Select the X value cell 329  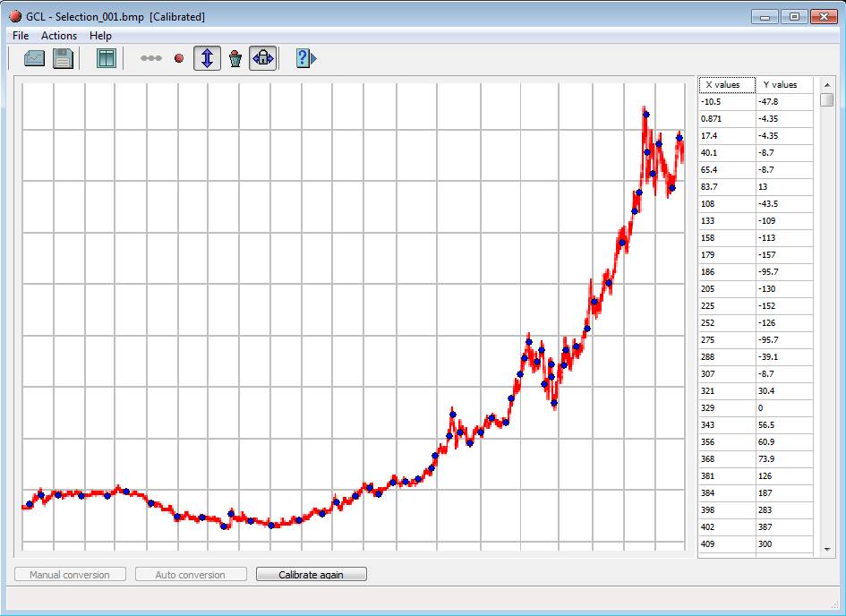727,407
